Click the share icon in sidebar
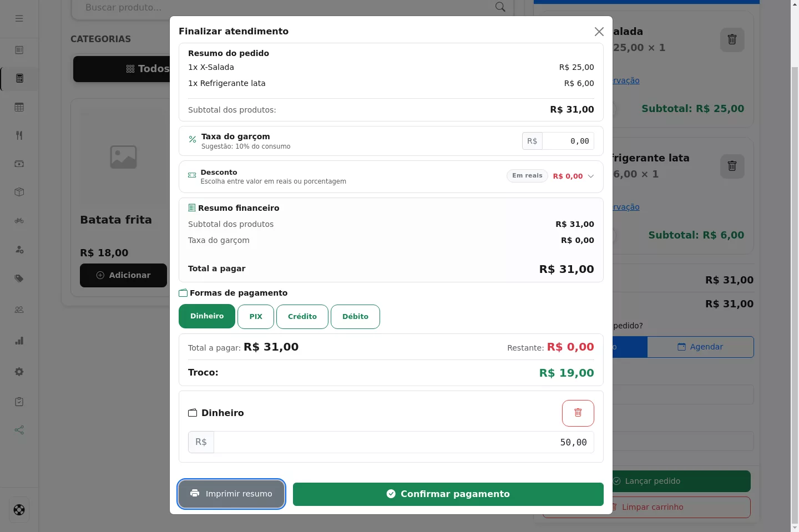 [x=19, y=430]
